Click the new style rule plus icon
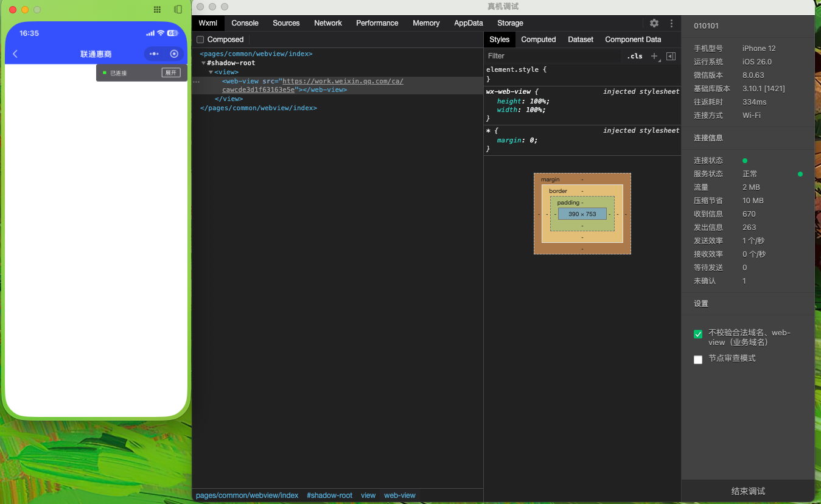 (654, 56)
